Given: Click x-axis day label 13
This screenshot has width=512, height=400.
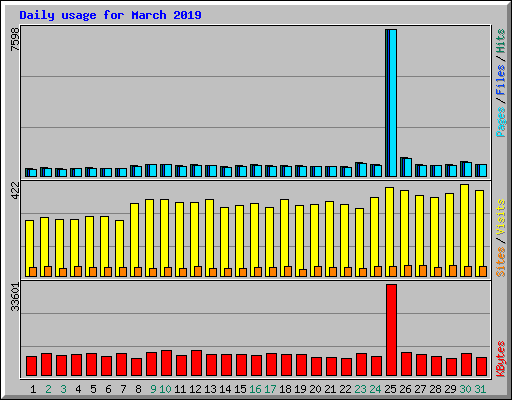Looking at the screenshot, I should 210,389.
